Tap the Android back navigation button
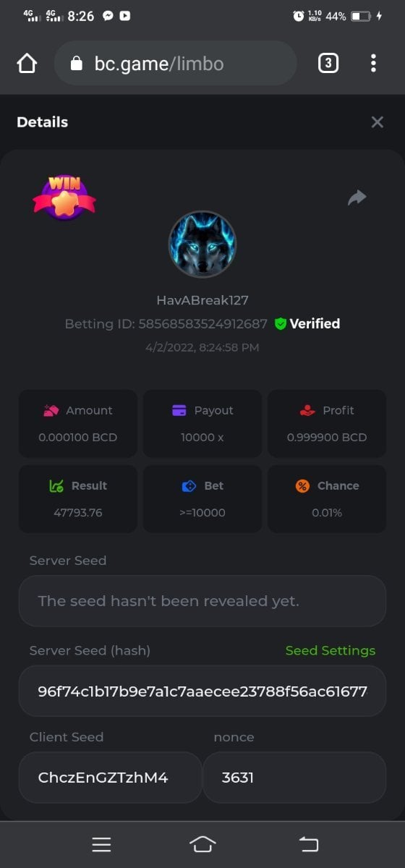Image resolution: width=405 pixels, height=868 pixels. (309, 844)
